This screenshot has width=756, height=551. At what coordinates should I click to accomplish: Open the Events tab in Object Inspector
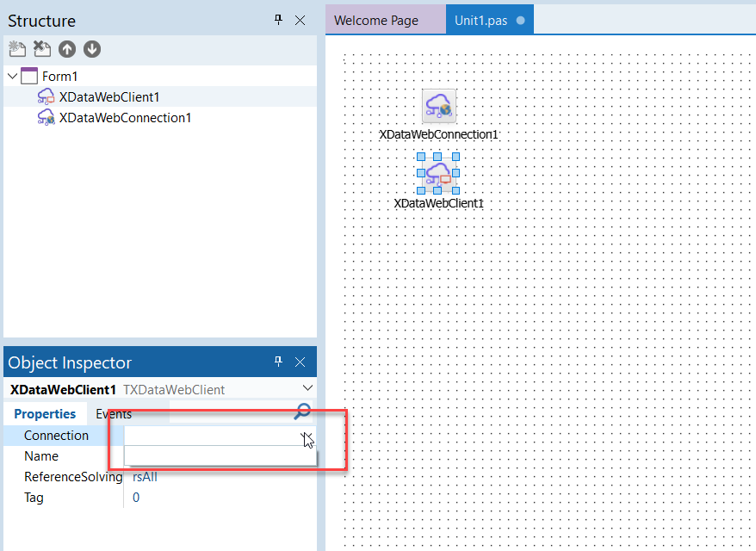tap(114, 413)
